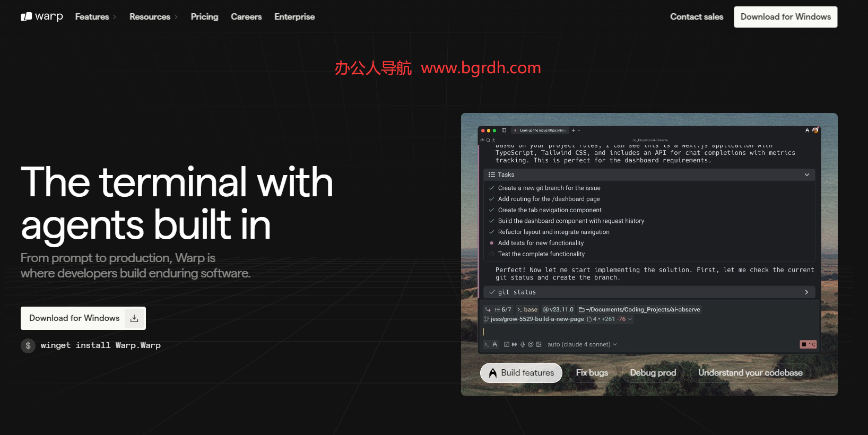Image resolution: width=868 pixels, height=435 pixels.
Task: Click the plus new tab icon
Action: click(573, 130)
